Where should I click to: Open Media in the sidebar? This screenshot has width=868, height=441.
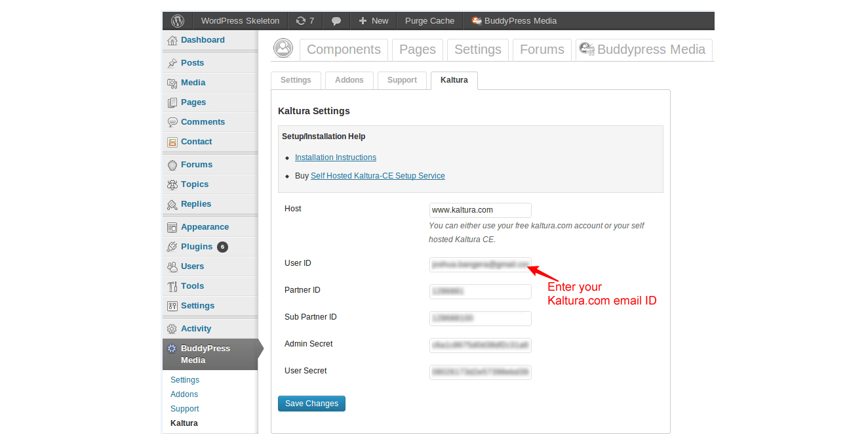tap(193, 83)
